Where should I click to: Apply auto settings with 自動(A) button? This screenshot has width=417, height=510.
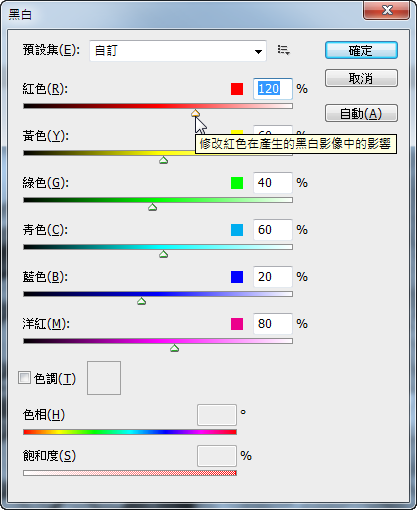[x=361, y=113]
